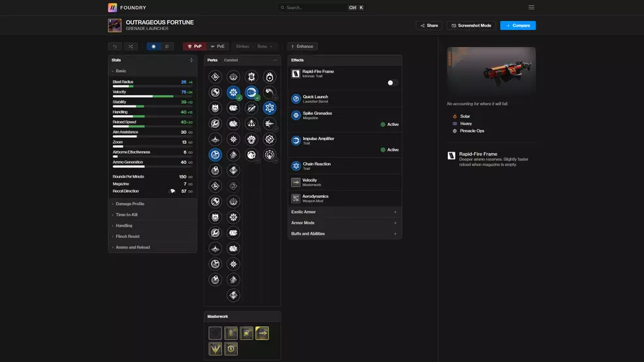644x362 pixels.
Task: Click the Magazine stat row
Action: coord(152,184)
